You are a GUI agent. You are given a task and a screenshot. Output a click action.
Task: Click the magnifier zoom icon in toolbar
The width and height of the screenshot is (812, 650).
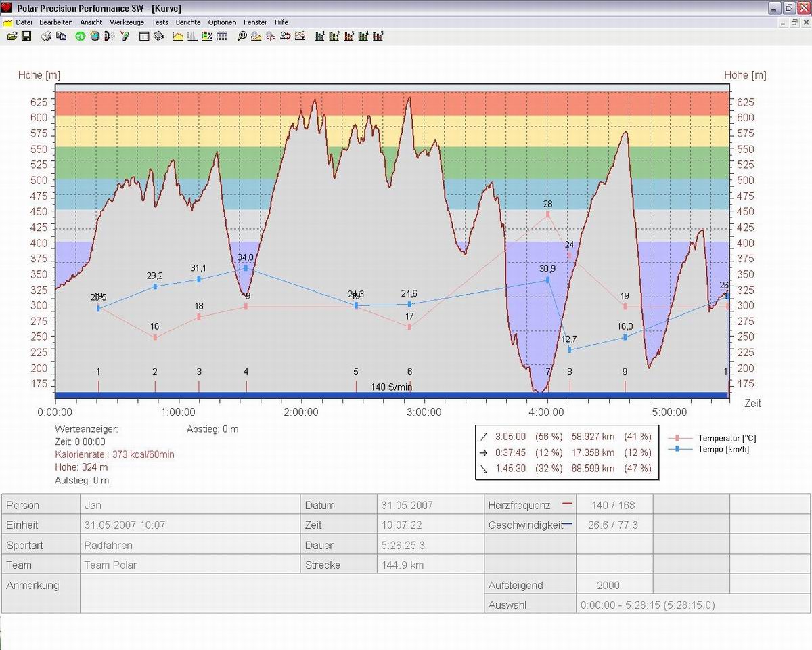pyautogui.click(x=242, y=36)
